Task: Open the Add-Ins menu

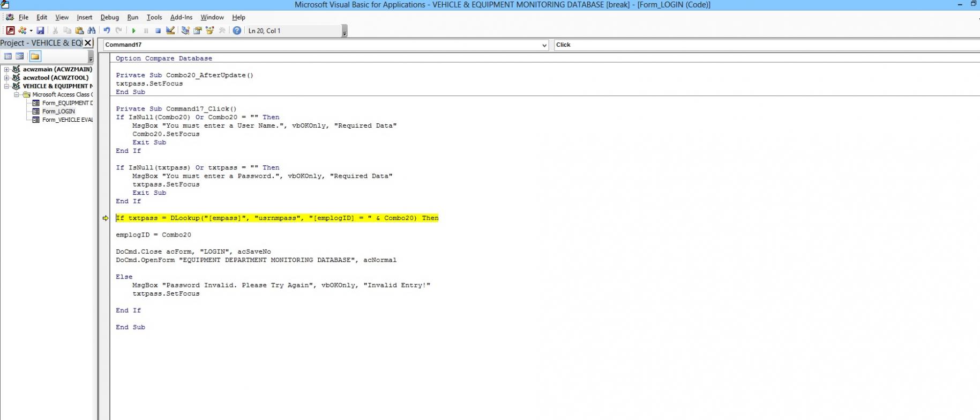Action: tap(181, 17)
